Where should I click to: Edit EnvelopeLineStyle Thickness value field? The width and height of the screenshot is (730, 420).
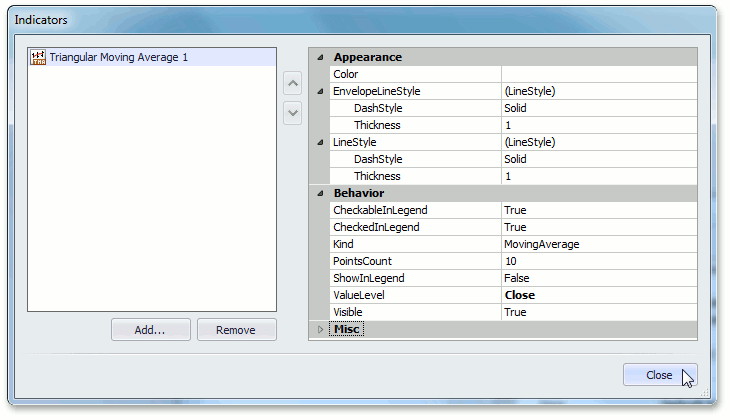599,125
